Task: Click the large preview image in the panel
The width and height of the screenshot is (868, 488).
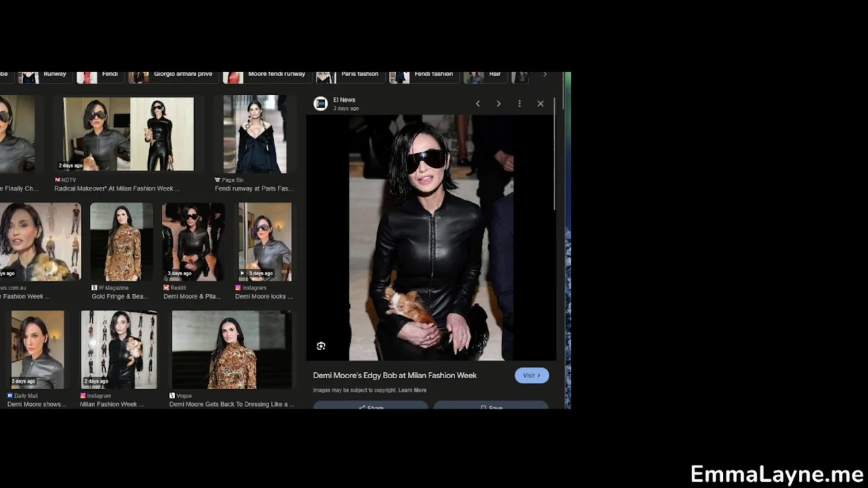Action: pyautogui.click(x=431, y=237)
